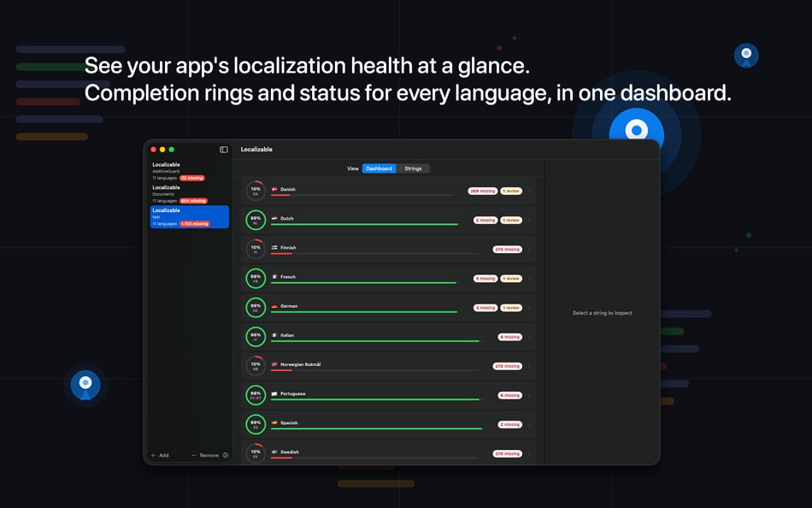812x508 pixels.
Task: Select the Localizable Documents project
Action: tap(190, 194)
